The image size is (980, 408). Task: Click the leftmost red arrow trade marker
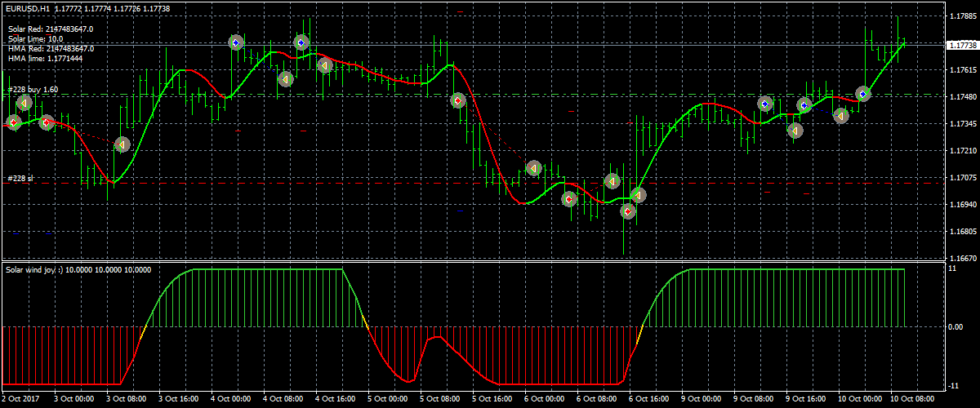[x=13, y=122]
